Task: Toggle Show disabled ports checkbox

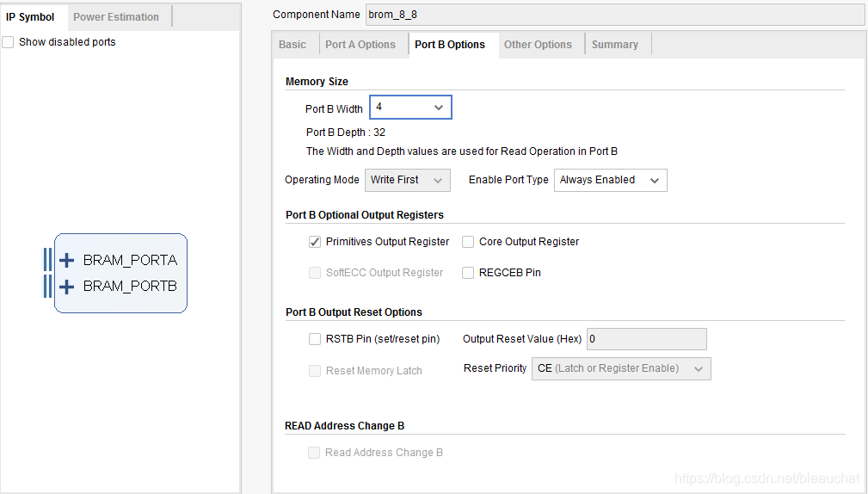Action: coord(9,42)
